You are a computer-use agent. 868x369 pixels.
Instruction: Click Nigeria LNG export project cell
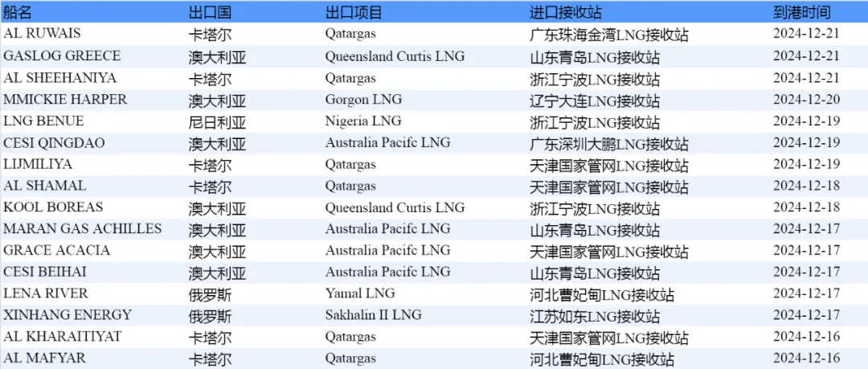click(x=363, y=121)
